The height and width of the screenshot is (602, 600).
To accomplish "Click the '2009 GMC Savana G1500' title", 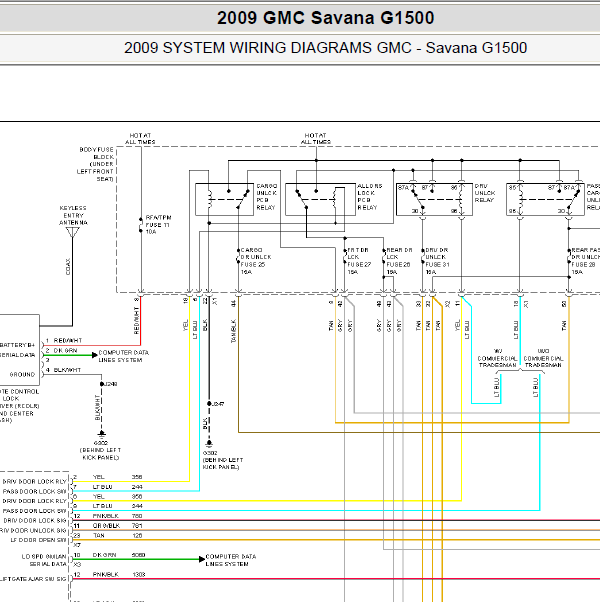I will click(x=326, y=18).
